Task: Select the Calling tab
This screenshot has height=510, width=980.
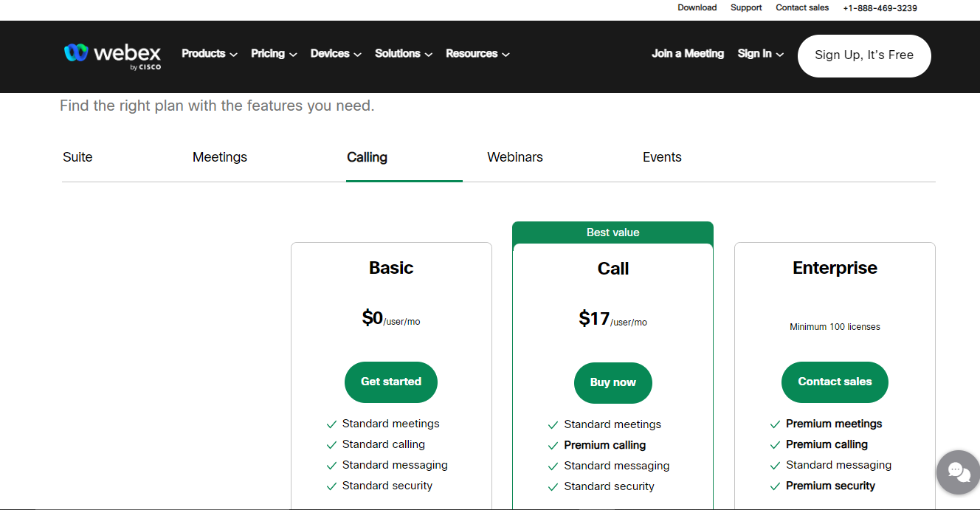Action: pos(367,157)
